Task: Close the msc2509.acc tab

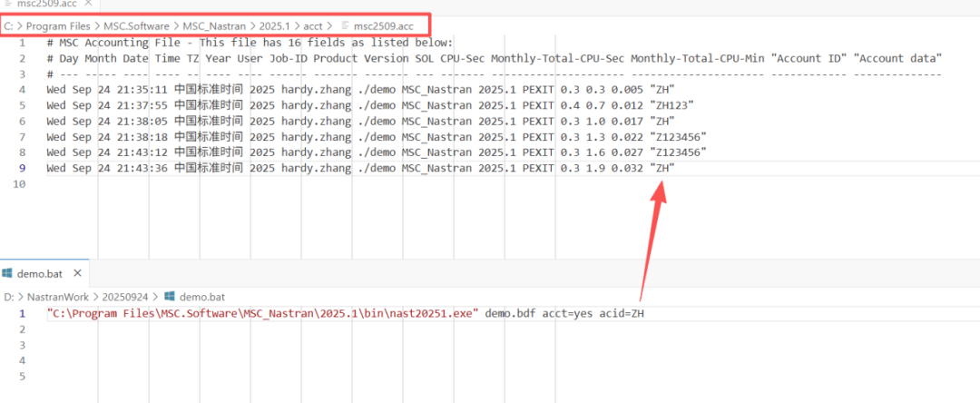Action: 88,3
